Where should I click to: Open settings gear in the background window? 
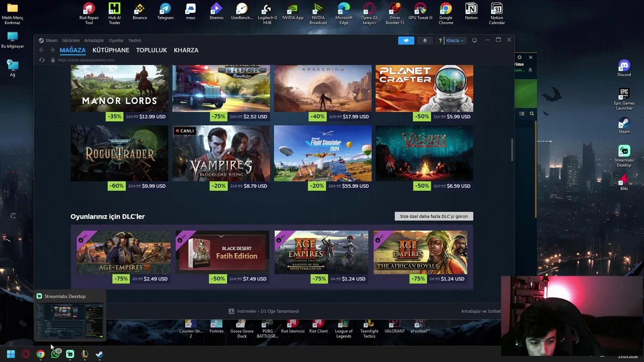coord(520,57)
